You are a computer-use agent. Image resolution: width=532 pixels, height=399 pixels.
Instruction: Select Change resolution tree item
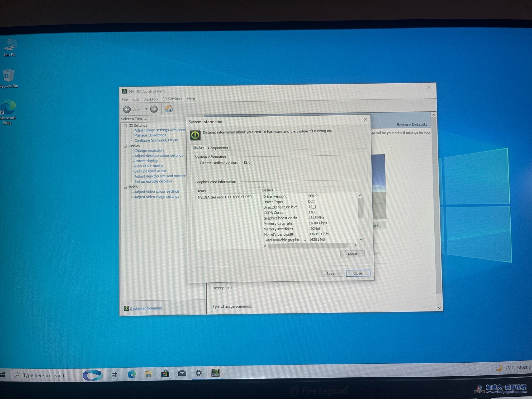point(149,151)
